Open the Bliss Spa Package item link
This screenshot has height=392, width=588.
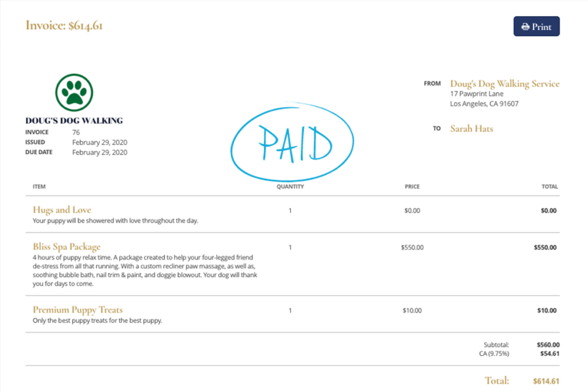tap(66, 246)
